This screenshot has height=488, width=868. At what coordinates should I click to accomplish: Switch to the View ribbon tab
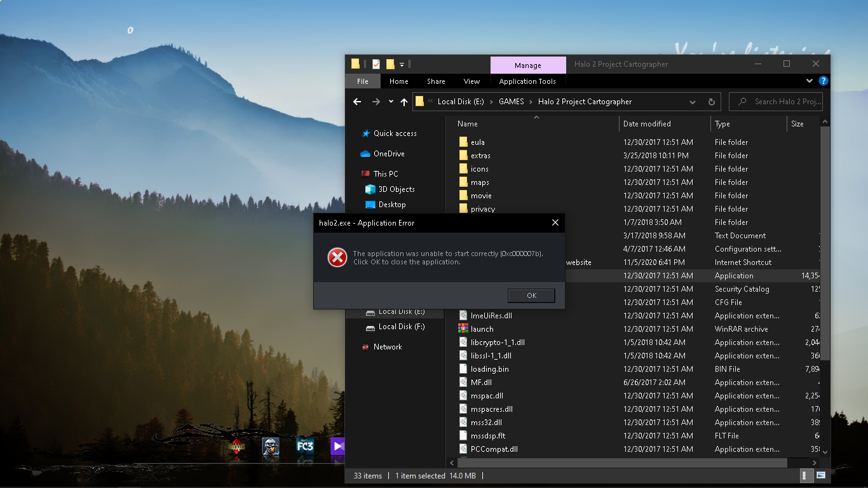pos(471,81)
